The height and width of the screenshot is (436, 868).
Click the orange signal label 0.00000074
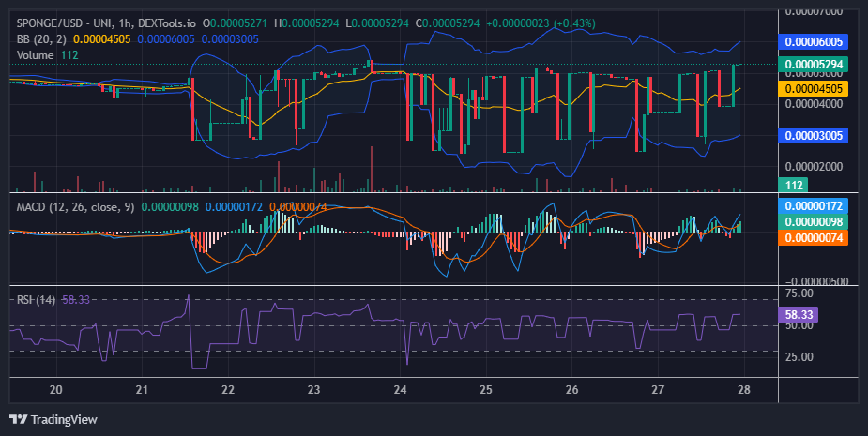click(814, 238)
